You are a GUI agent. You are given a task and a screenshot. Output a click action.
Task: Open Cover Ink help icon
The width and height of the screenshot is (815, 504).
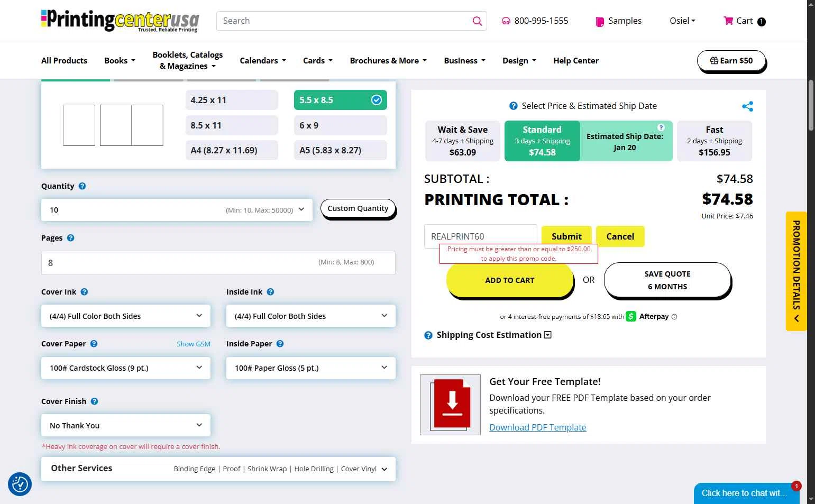84,292
